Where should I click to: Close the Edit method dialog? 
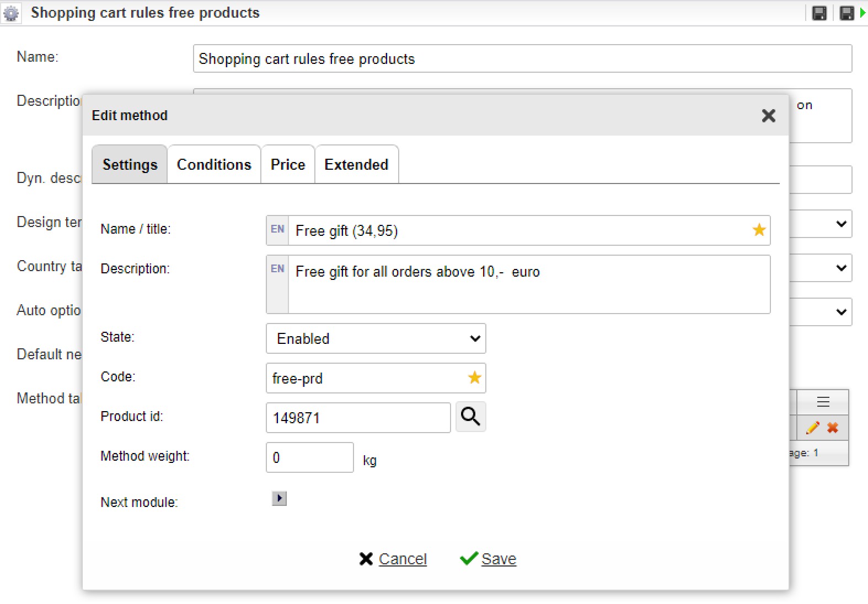(768, 116)
